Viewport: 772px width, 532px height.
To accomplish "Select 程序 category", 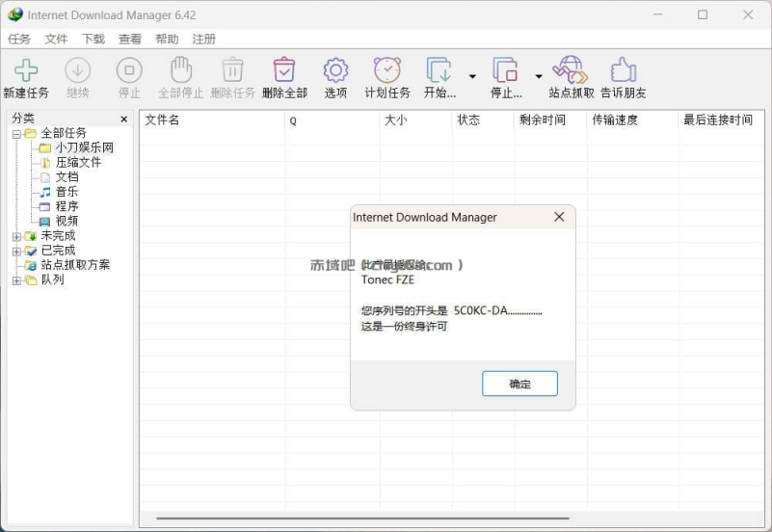I will click(67, 206).
